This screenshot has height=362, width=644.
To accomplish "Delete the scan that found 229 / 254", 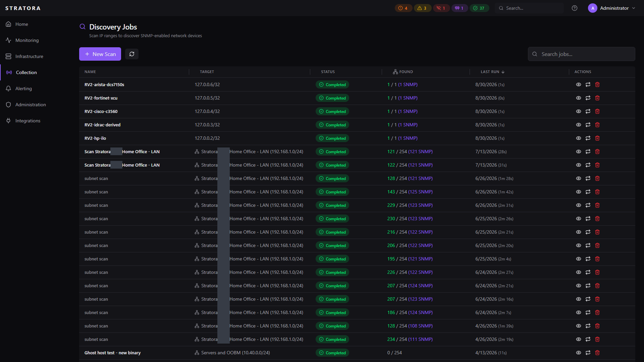I will pos(597,205).
